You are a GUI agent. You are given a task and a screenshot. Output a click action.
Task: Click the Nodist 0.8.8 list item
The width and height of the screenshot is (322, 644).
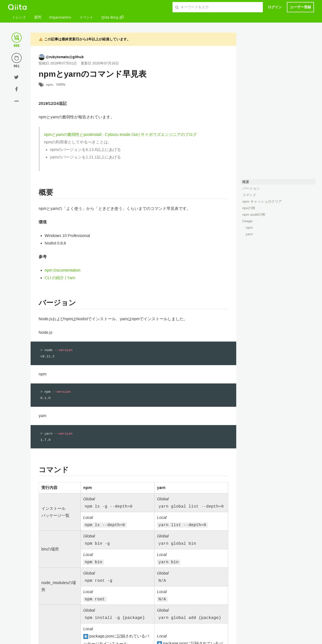(55, 243)
